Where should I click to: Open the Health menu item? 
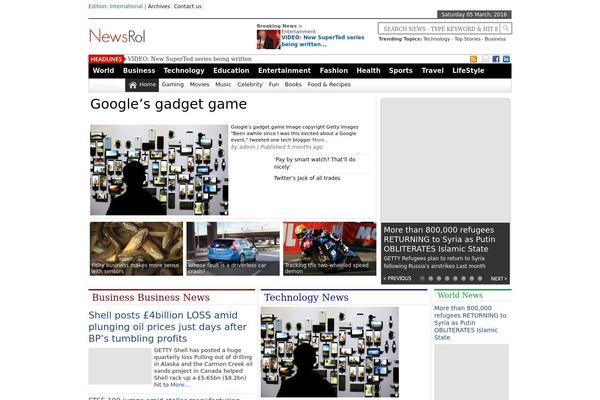point(368,71)
